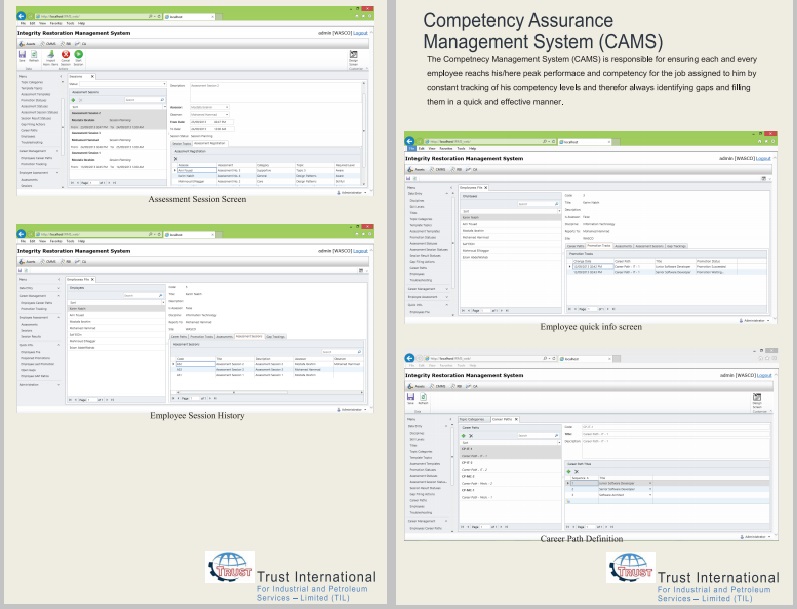Click Logout link in Assessment Session screen
This screenshot has height=609, width=797.
coord(362,33)
